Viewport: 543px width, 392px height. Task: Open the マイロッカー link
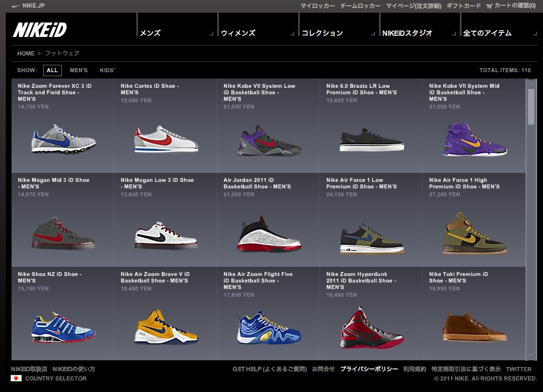[318, 6]
